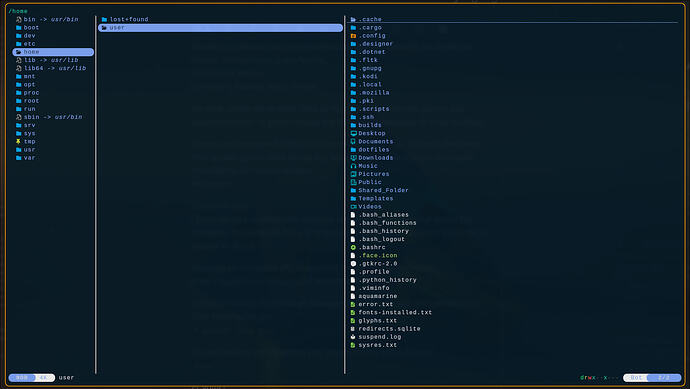
Task: Click the Documents folder icon
Action: [353, 142]
